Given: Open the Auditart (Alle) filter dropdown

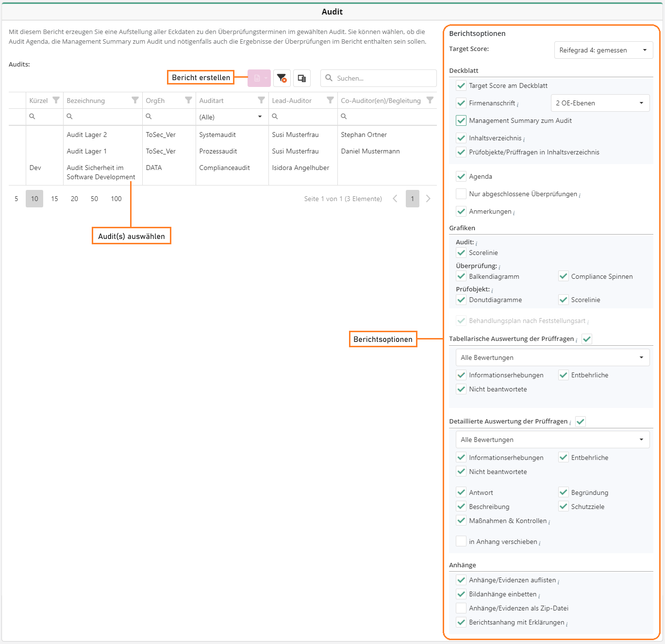Looking at the screenshot, I should point(232,117).
